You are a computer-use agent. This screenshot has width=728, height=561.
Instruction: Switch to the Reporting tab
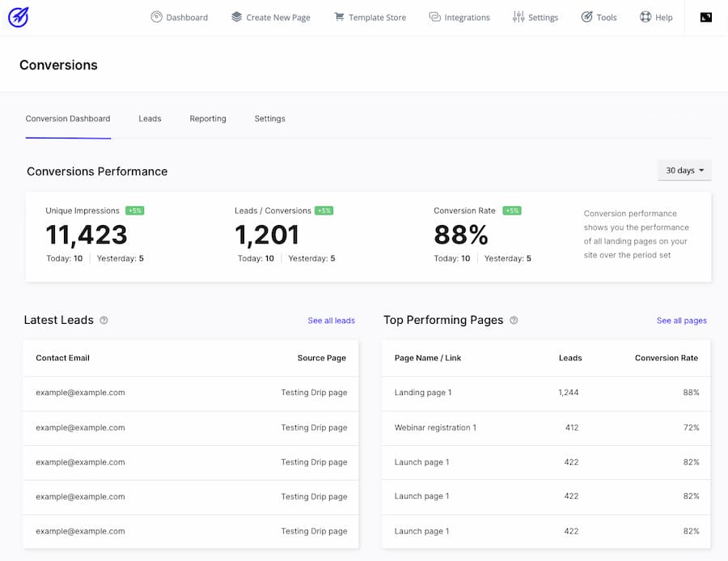(x=208, y=118)
